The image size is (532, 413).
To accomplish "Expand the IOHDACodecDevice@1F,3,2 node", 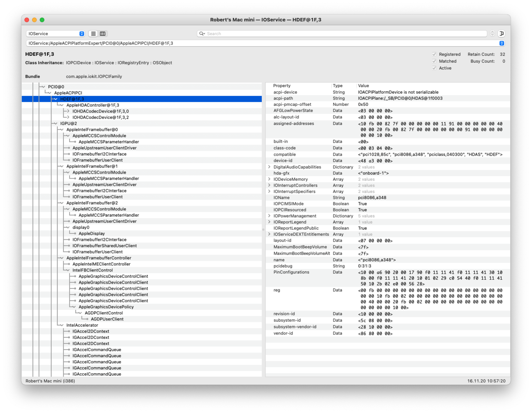I will click(68, 117).
